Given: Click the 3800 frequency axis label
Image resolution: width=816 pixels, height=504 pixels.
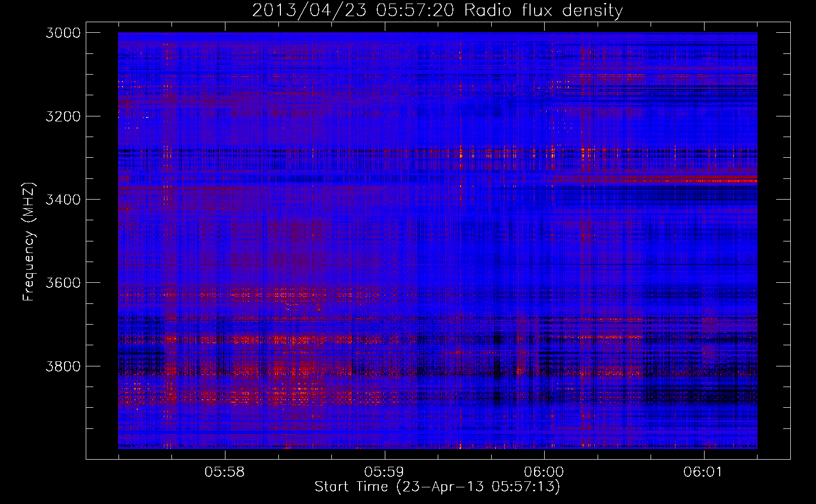Looking at the screenshot, I should (x=63, y=366).
